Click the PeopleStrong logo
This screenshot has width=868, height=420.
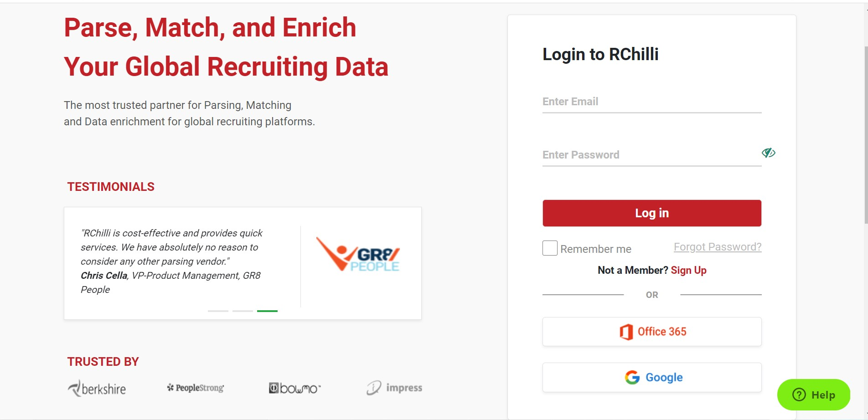[x=195, y=388]
